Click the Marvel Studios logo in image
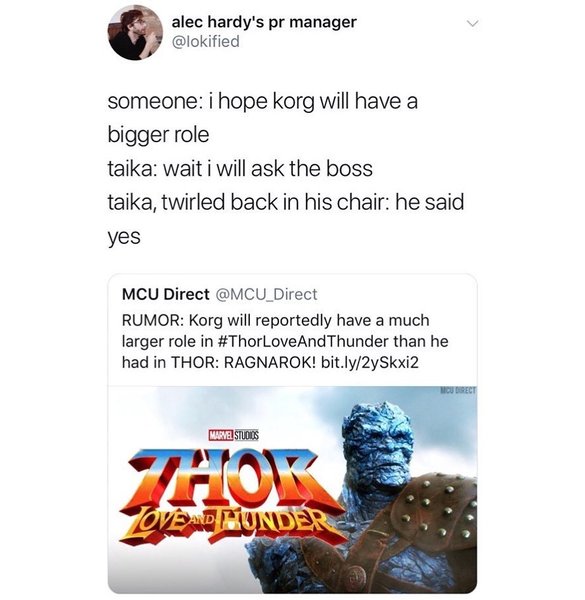The image size is (585, 600). click(x=233, y=435)
